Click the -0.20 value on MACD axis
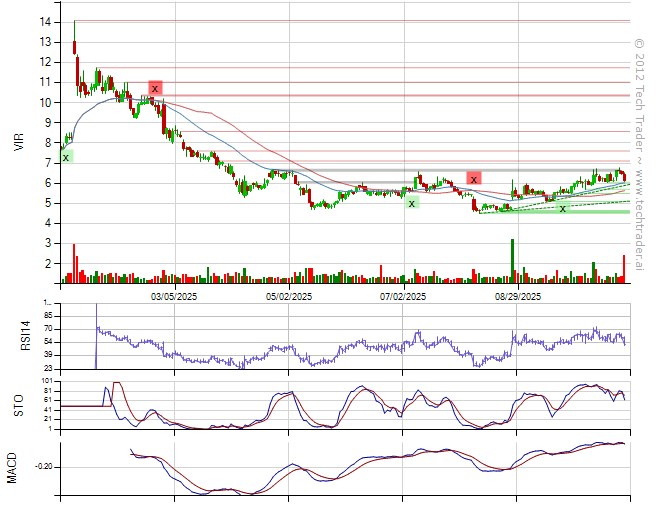657x514 pixels. coord(41,466)
